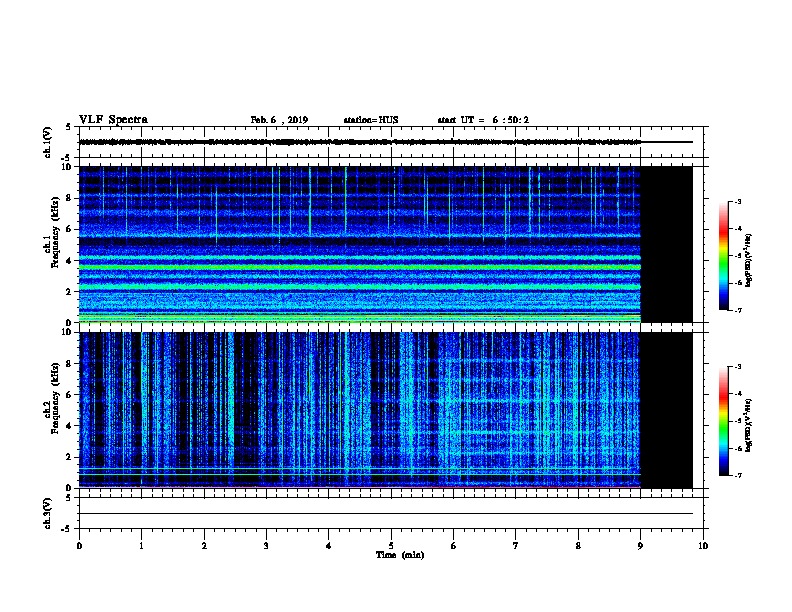The height and width of the screenshot is (612, 792).
Task: Click the ch.1 spectrogram color scale bar
Action: click(x=723, y=256)
